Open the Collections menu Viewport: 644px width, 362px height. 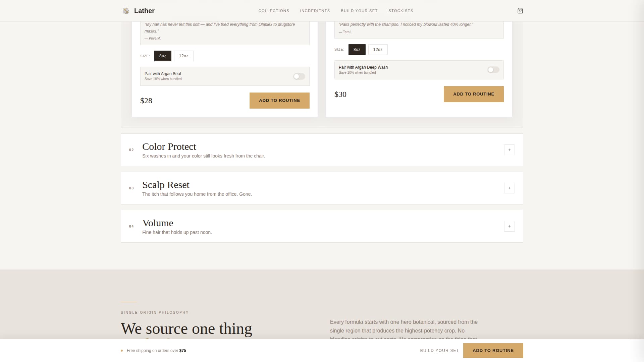click(274, 11)
